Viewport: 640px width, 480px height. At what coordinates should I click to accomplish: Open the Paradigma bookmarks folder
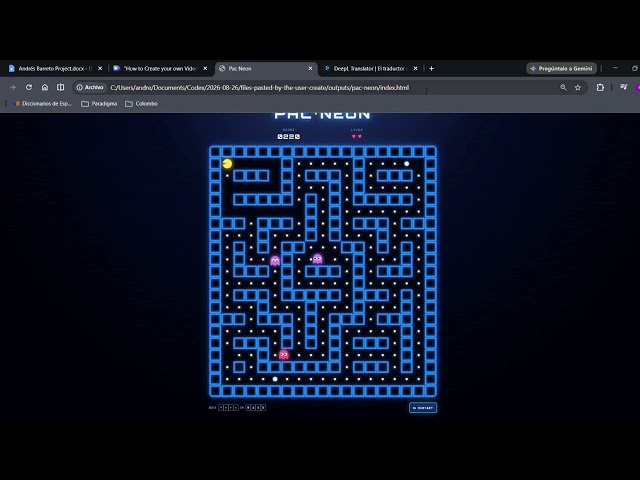(99, 104)
